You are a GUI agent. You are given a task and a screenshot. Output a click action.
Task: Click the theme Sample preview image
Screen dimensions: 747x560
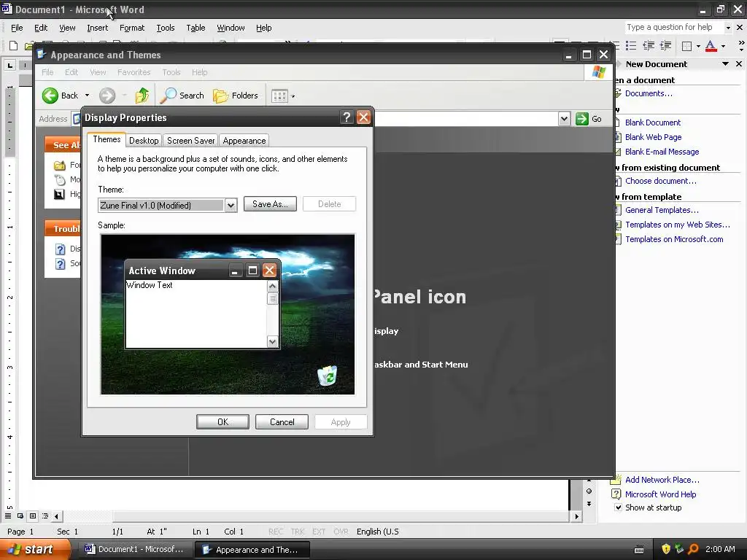click(x=228, y=314)
